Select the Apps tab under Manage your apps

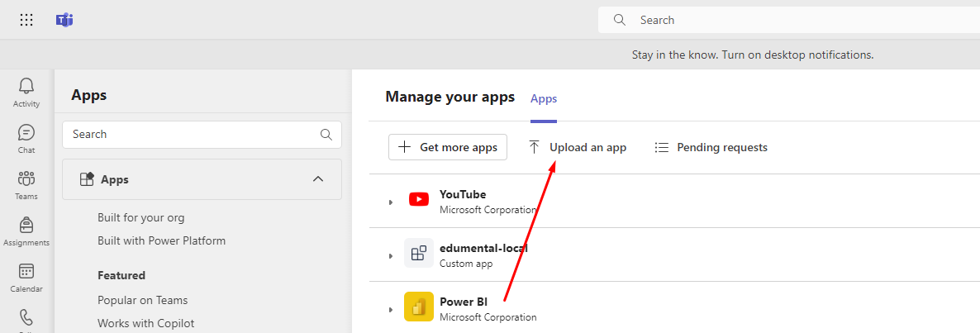point(544,98)
